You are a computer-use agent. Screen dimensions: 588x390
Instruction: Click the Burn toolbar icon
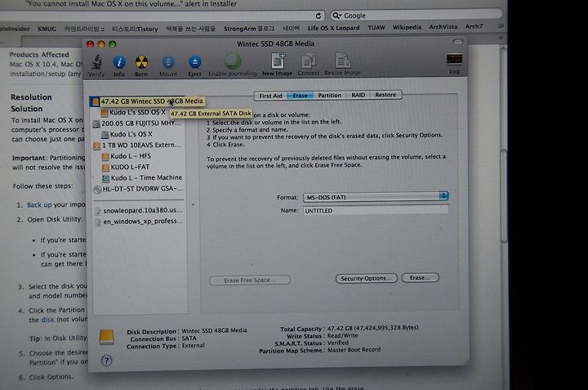point(141,62)
